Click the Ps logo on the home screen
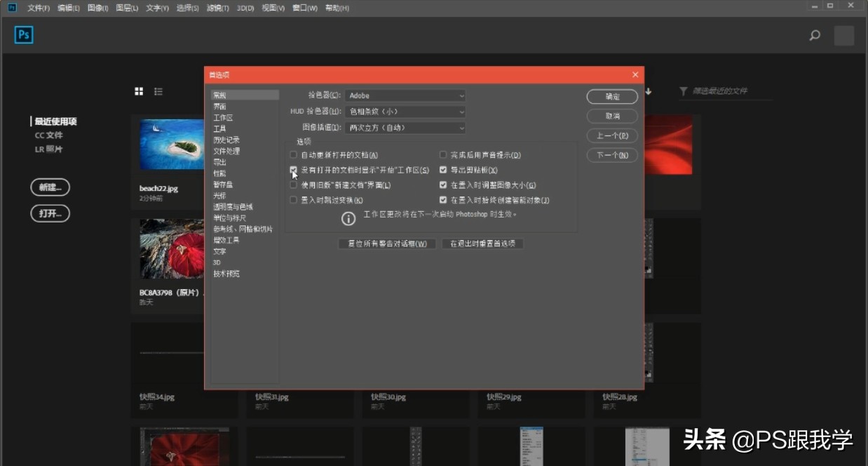This screenshot has height=466, width=868. coord(23,34)
